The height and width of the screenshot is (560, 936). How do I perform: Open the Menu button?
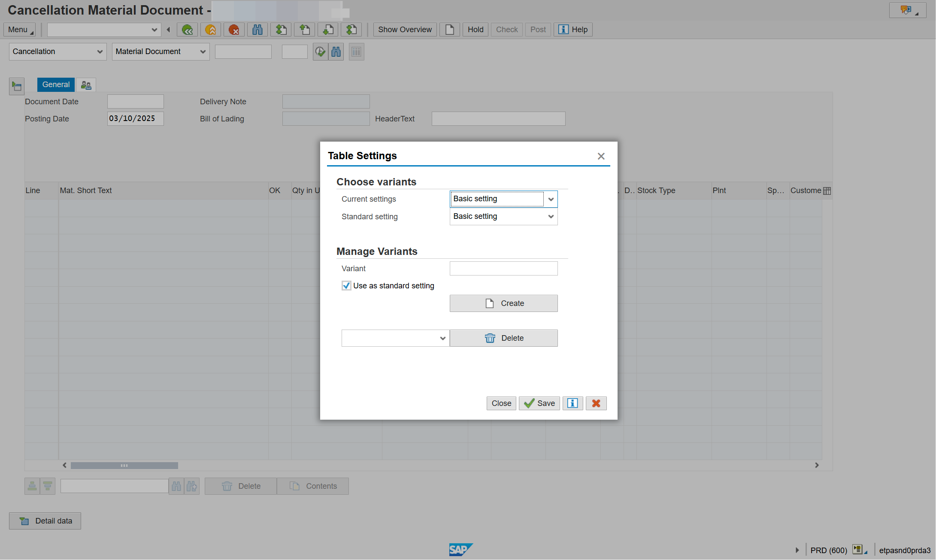pos(19,30)
